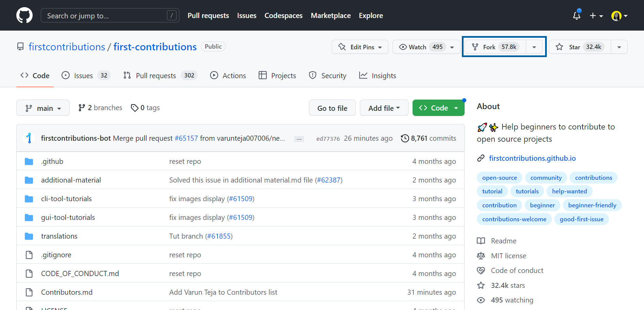Open the translations folder

(x=59, y=236)
